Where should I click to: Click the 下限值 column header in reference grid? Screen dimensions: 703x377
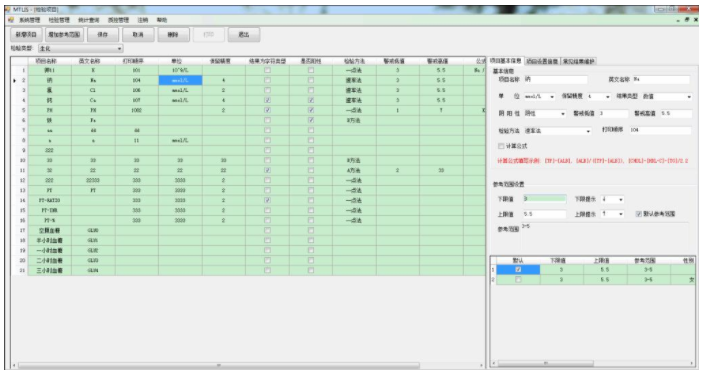point(562,260)
